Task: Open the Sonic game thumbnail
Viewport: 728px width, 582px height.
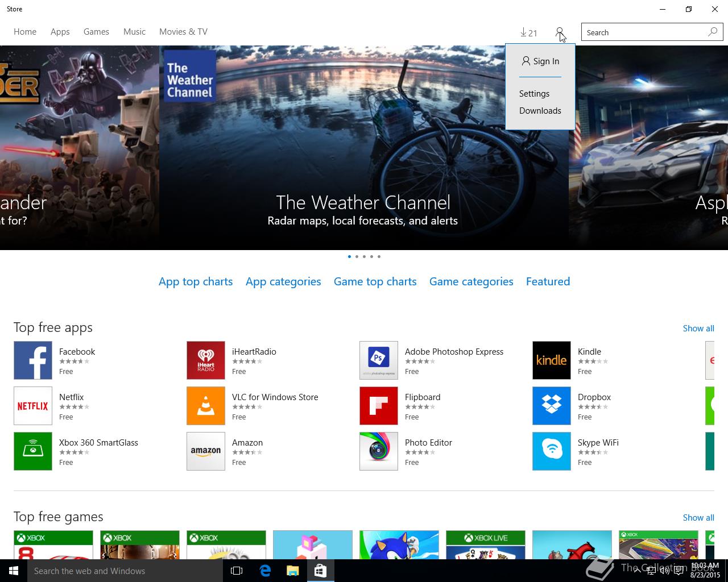Action: [x=399, y=545]
